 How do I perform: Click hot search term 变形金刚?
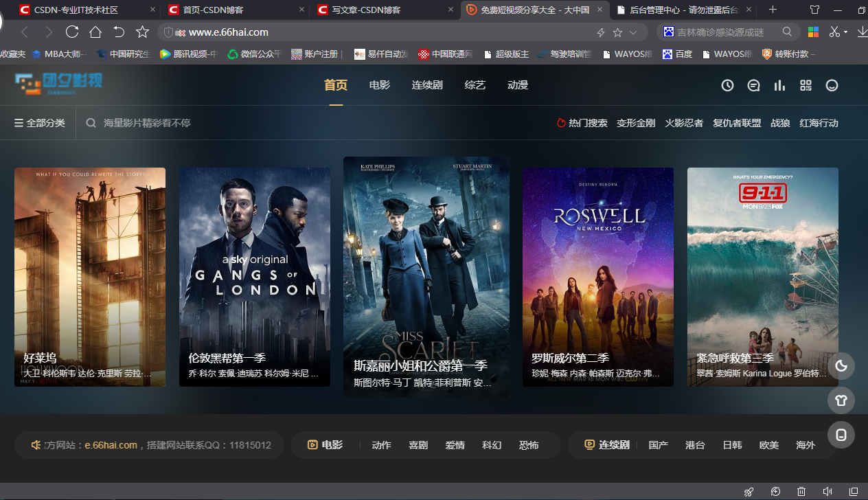pos(636,123)
